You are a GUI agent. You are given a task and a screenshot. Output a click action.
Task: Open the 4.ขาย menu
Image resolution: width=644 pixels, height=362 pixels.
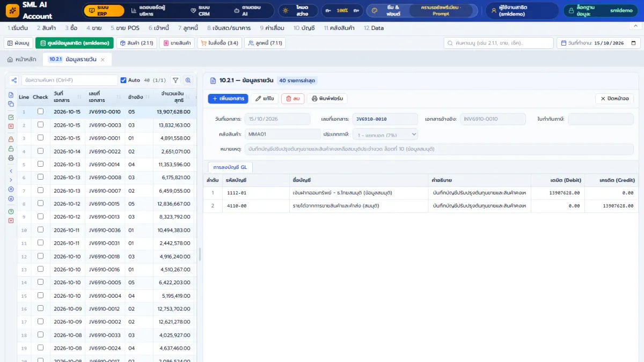[x=94, y=28]
